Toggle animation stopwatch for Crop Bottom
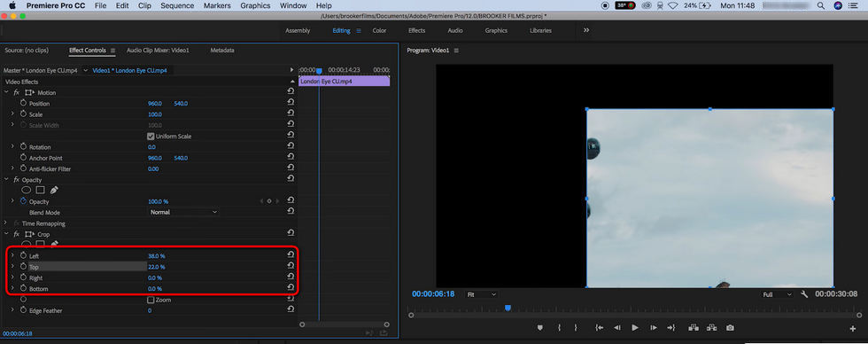 23,288
